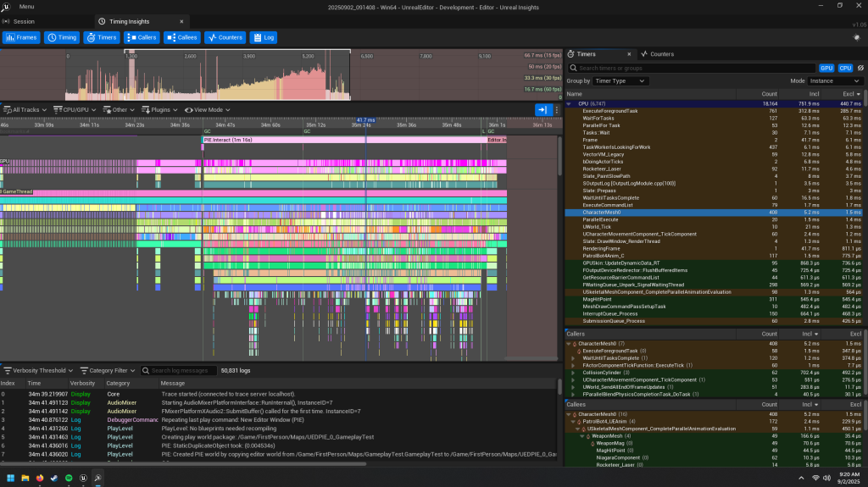Open the Menu item in title bar

[26, 7]
